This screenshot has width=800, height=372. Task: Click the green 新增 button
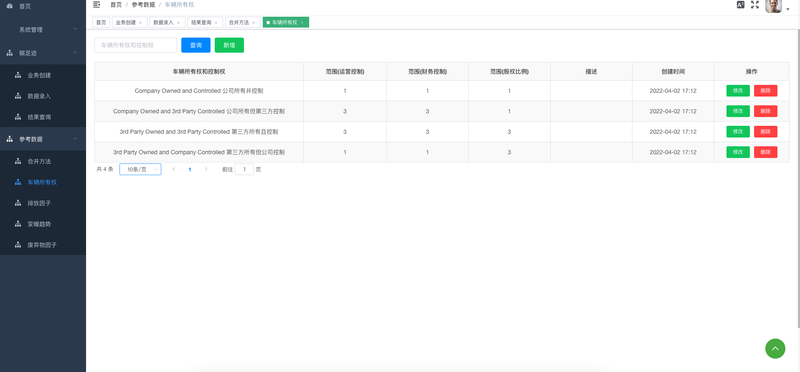[x=229, y=45]
